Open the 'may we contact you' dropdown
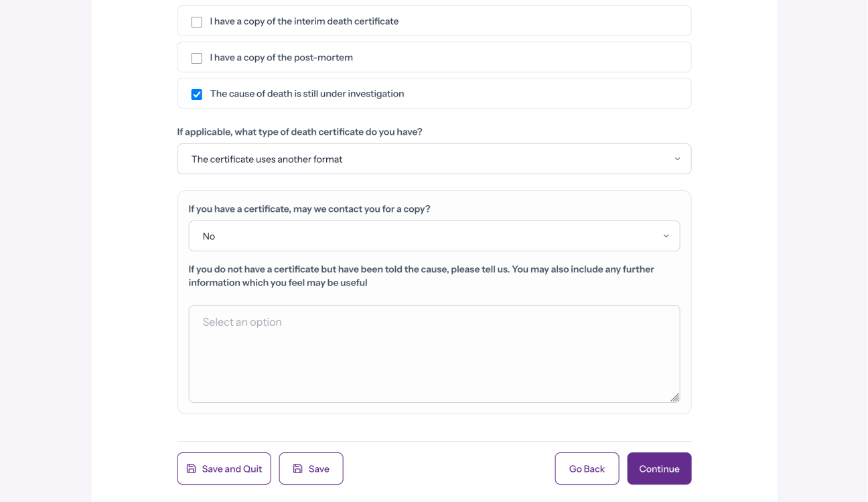The height and width of the screenshot is (502, 868). (x=434, y=236)
